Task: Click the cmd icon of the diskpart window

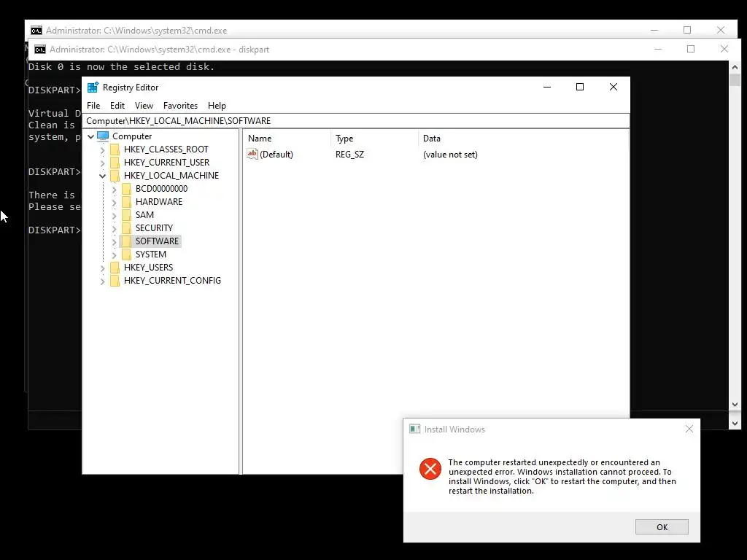Action: coord(40,50)
